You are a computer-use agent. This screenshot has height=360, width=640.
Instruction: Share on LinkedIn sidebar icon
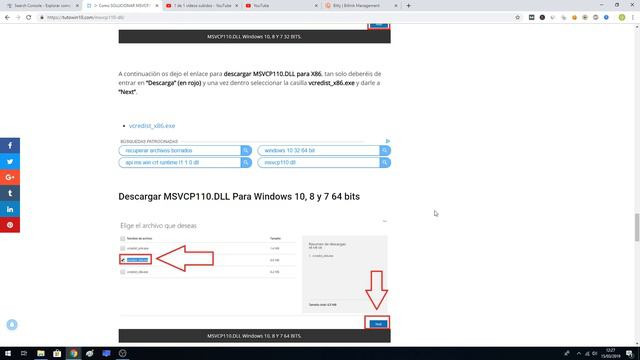(10, 209)
